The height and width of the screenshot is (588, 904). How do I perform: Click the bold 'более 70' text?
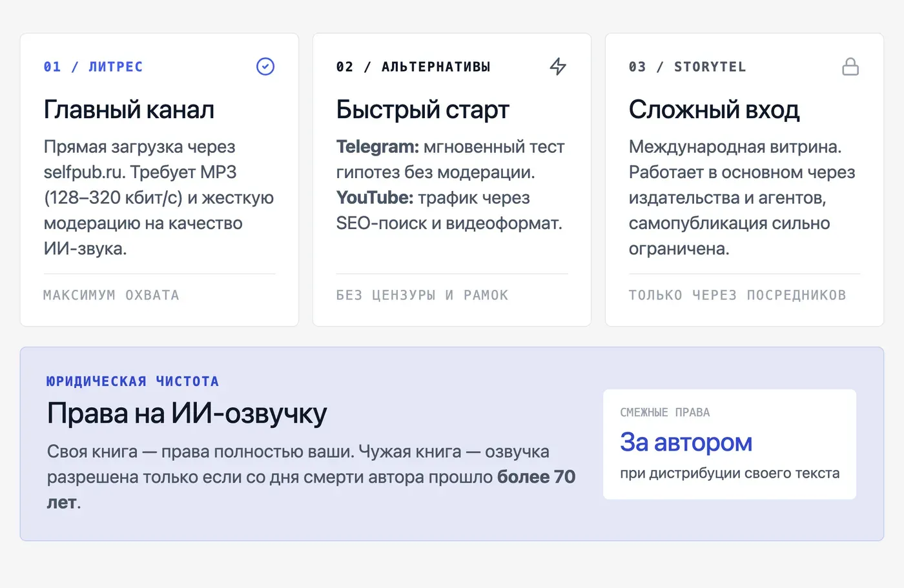tap(536, 477)
